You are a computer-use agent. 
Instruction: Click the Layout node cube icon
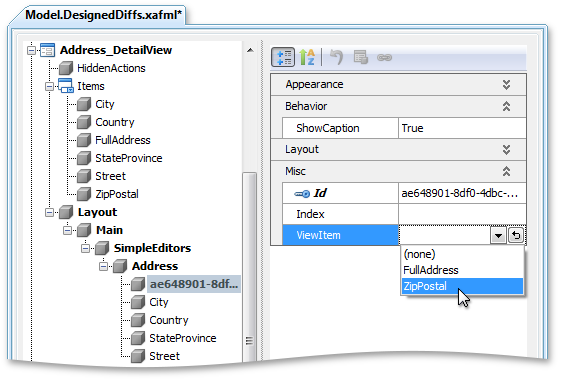pos(66,212)
